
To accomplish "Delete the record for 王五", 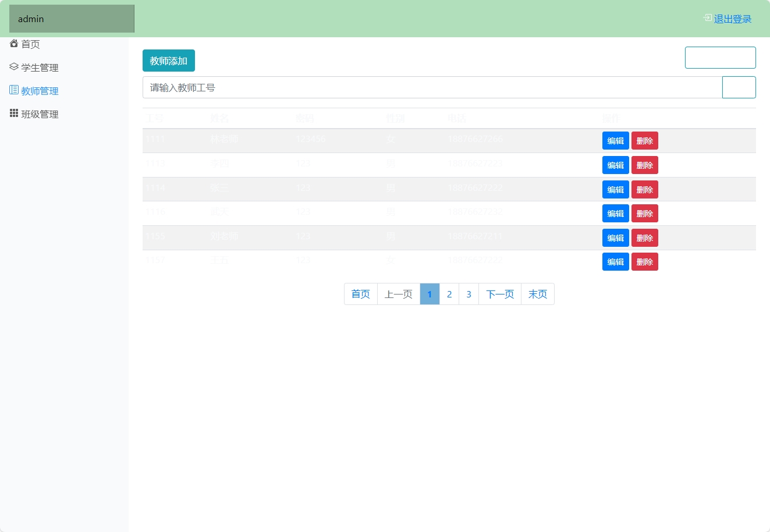I will click(644, 261).
